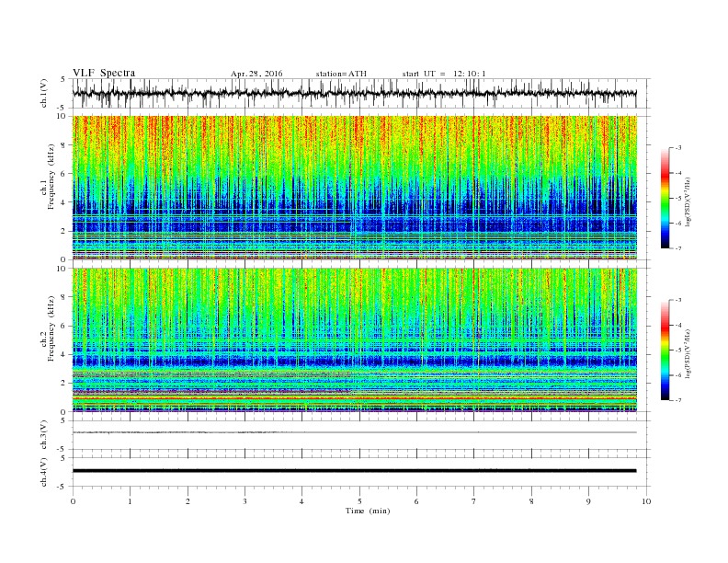
Task: Select the "start UT = 12:10: 1" text
Action: click(444, 74)
